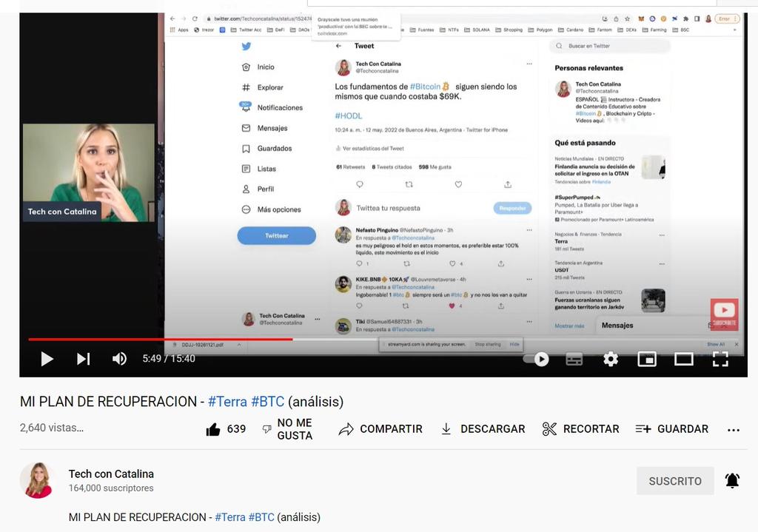Click GUARDAR save to playlist button
The image size is (758, 532).
pos(672,429)
